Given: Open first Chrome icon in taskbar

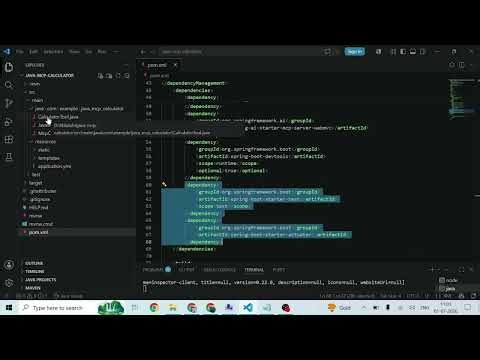Looking at the screenshot, I should pos(154,307).
